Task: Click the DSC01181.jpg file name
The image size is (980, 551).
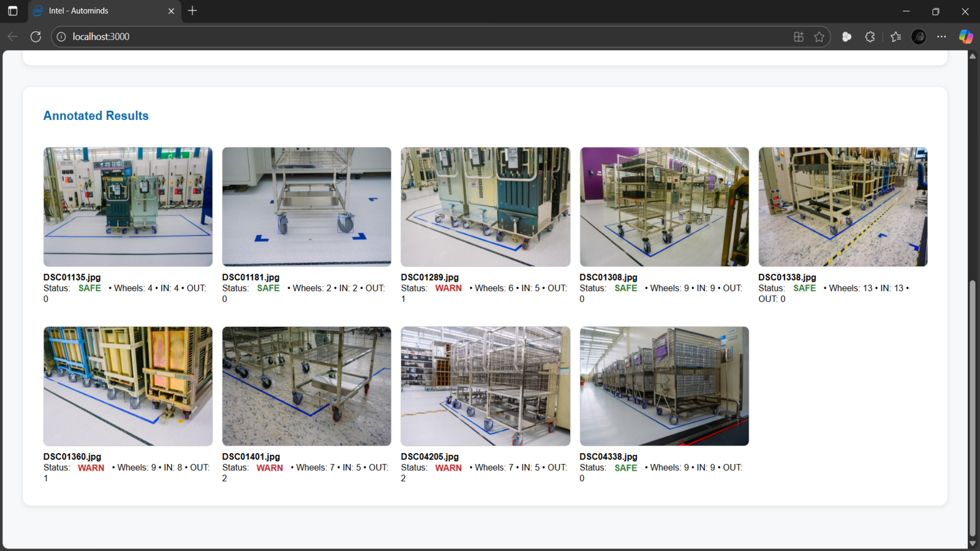Action: (x=251, y=277)
